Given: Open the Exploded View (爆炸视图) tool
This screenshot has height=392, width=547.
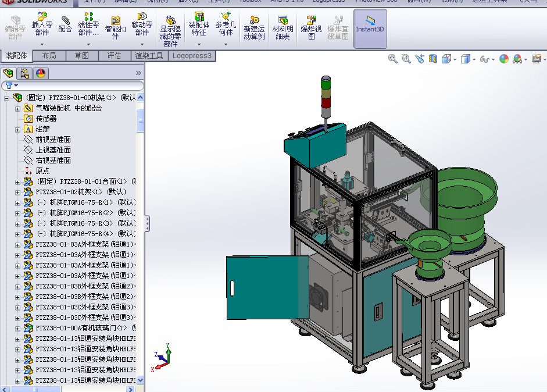Looking at the screenshot, I should click(x=311, y=28).
